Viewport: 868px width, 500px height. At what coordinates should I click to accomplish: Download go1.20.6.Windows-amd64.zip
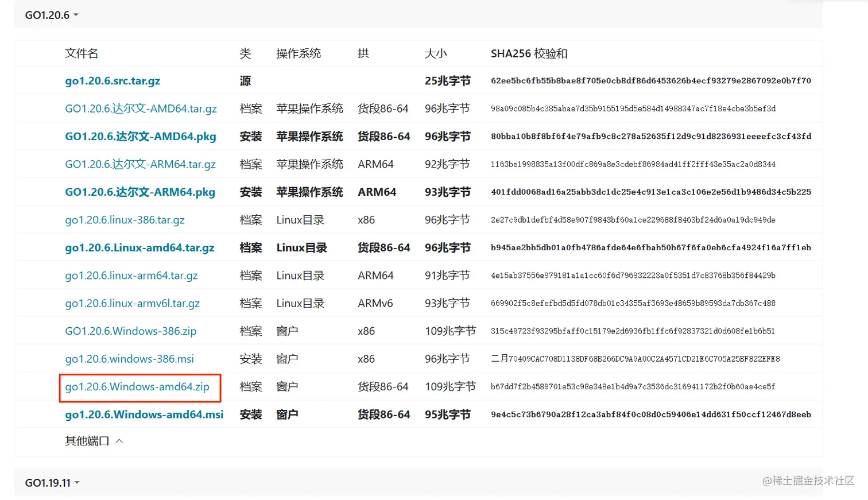pyautogui.click(x=137, y=387)
